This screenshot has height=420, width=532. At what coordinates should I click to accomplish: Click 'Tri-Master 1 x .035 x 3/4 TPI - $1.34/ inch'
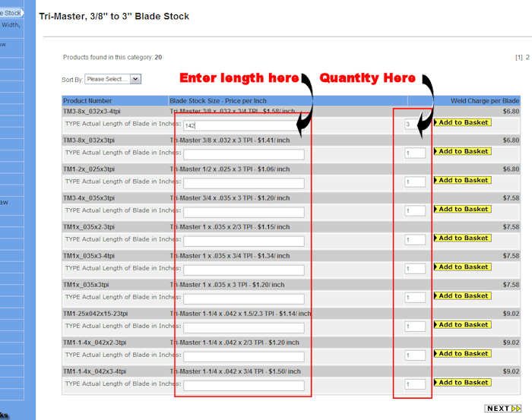coord(230,256)
